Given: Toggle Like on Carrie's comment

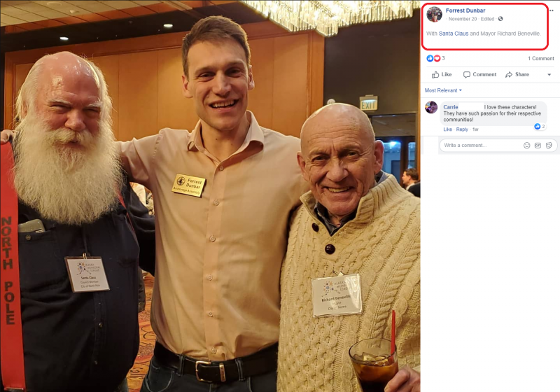Looking at the screenshot, I should pyautogui.click(x=447, y=129).
